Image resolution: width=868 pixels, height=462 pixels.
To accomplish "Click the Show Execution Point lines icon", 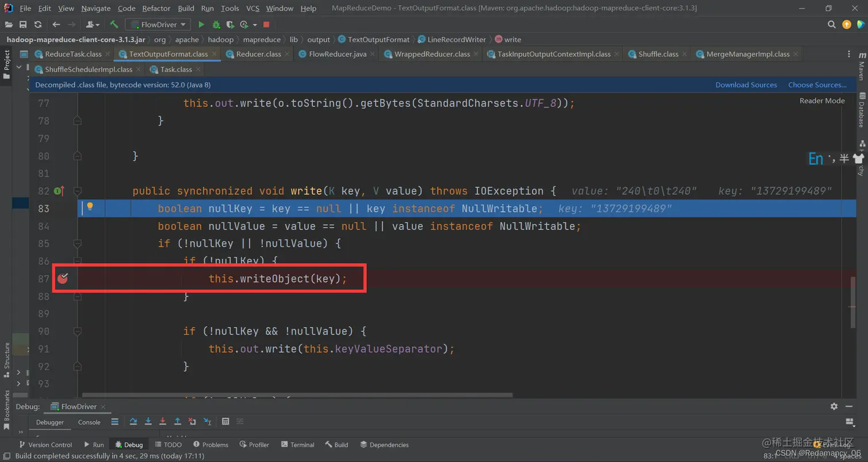I will point(115,421).
